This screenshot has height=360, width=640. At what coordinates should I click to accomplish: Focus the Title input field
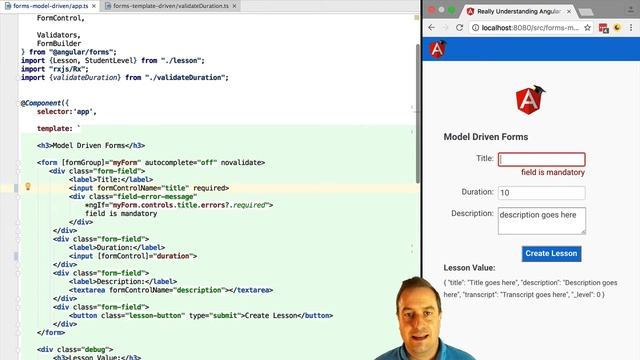click(x=542, y=159)
